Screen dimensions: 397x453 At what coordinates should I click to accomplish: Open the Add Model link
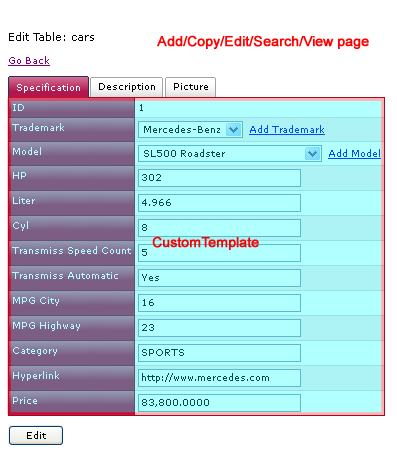(355, 154)
